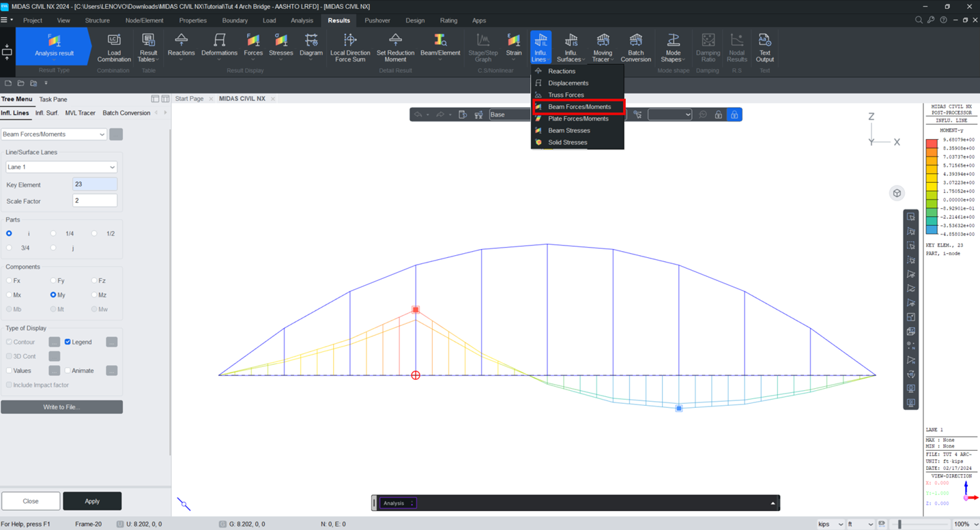Select the Fx component
Viewport: 980px width, 530px height.
pyautogui.click(x=9, y=280)
